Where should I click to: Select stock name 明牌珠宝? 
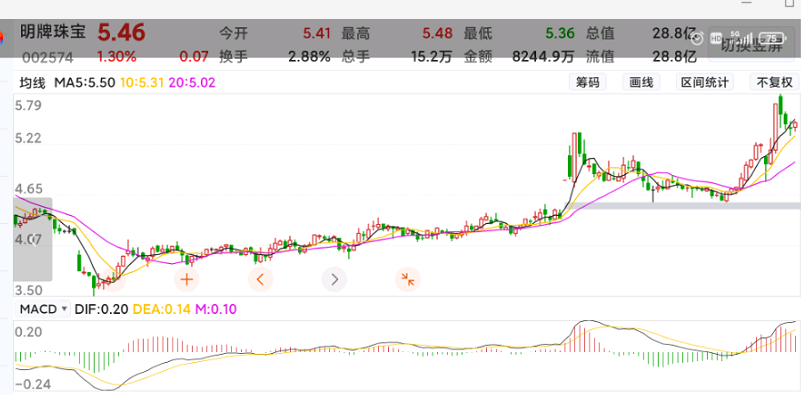click(x=54, y=32)
